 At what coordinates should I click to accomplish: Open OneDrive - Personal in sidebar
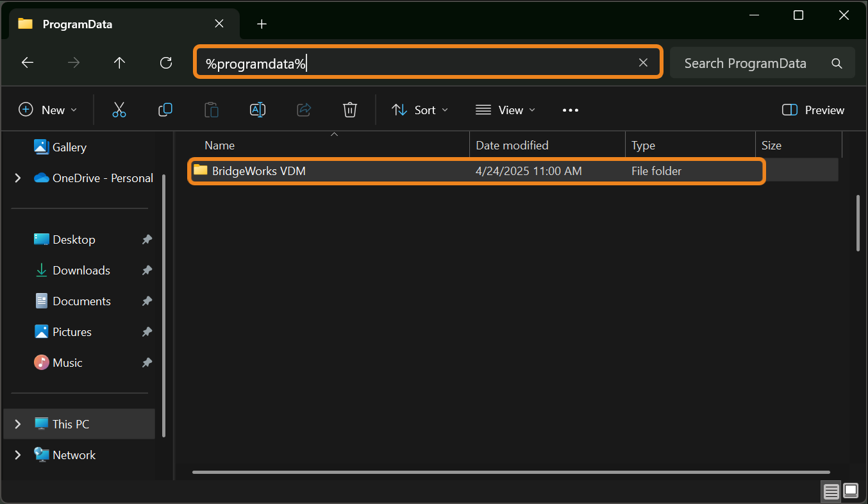(94, 178)
